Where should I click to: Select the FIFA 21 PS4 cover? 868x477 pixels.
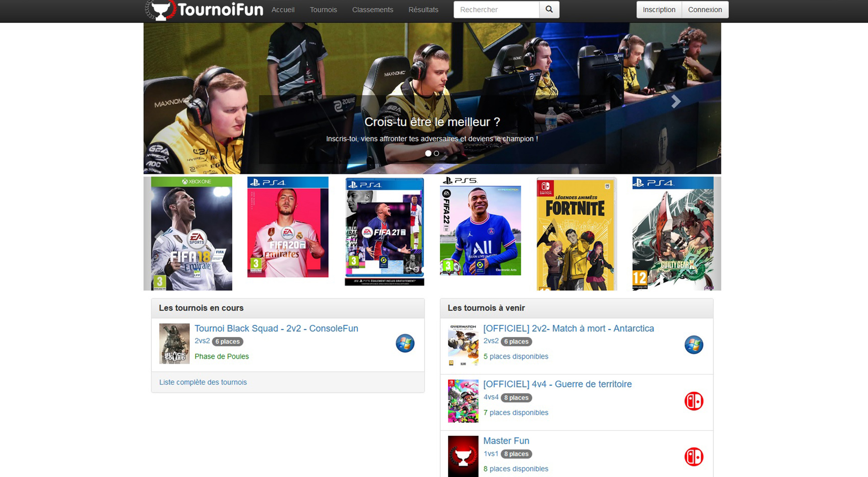click(x=385, y=231)
